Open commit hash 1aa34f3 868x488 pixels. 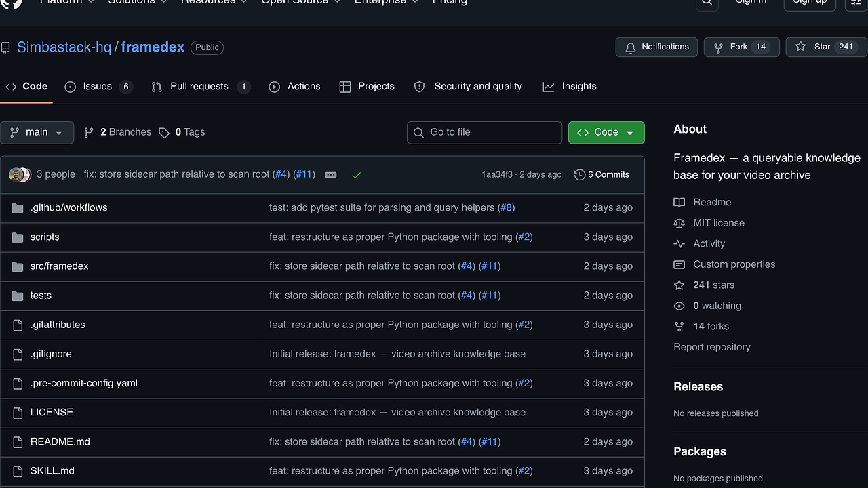(497, 175)
